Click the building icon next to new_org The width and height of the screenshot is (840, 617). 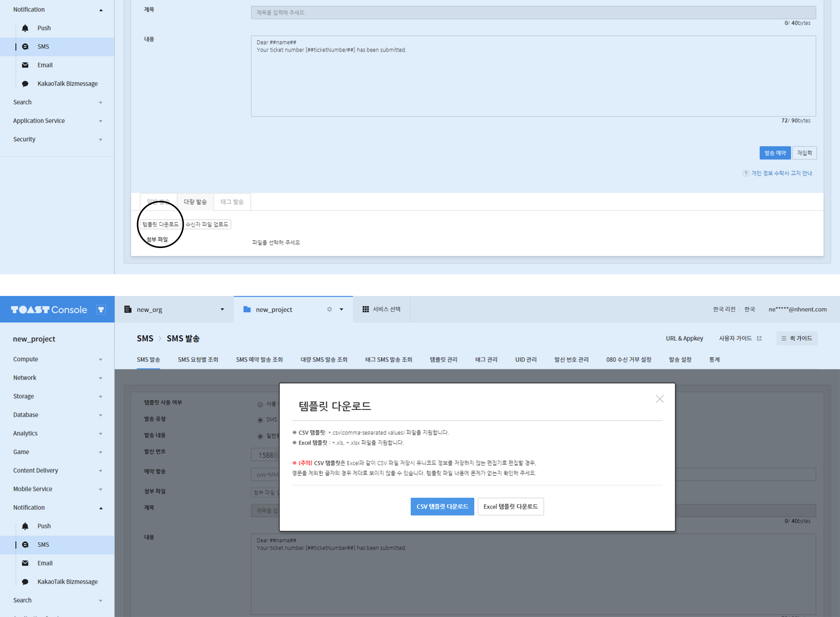128,309
